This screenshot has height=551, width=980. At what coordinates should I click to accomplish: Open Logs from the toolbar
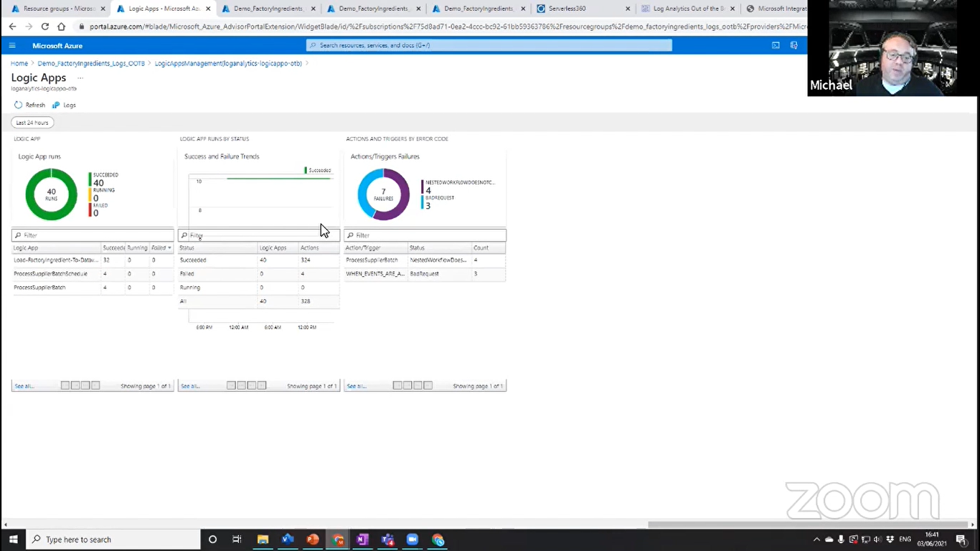pos(65,105)
